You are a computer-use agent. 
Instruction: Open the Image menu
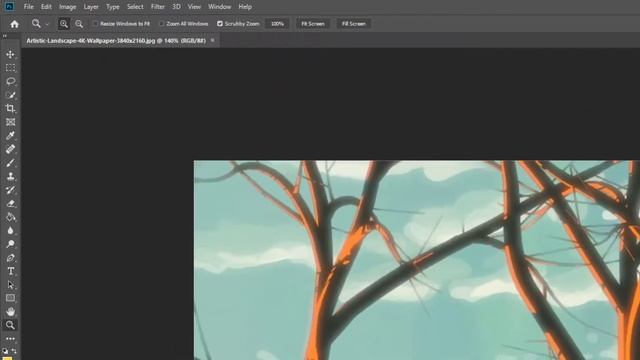click(67, 7)
